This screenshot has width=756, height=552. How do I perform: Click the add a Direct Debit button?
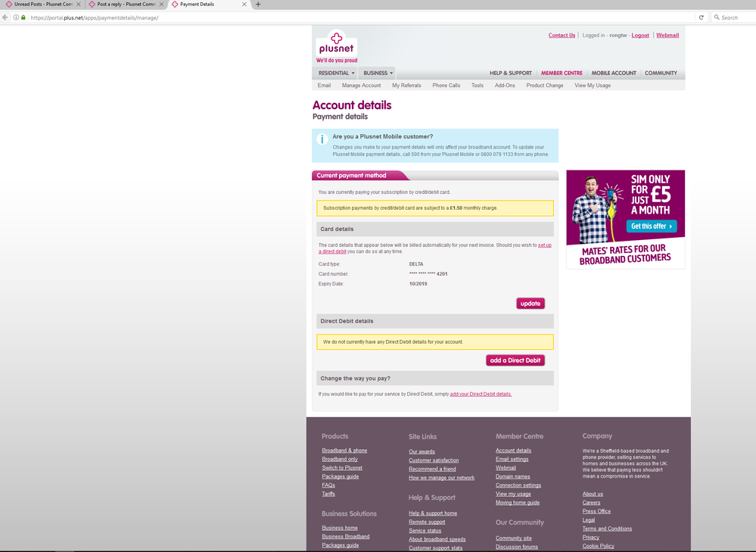pos(515,360)
